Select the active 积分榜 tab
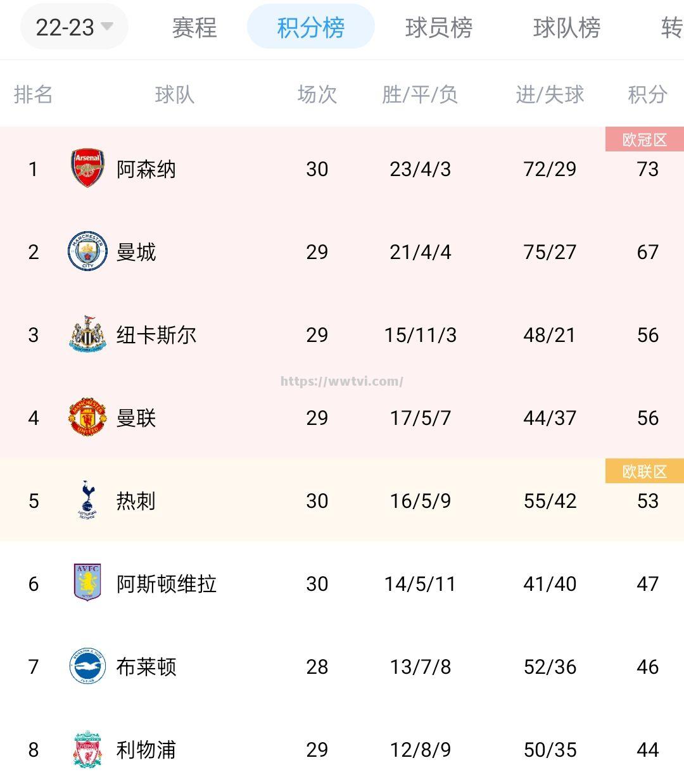This screenshot has height=784, width=684. pyautogui.click(x=311, y=28)
